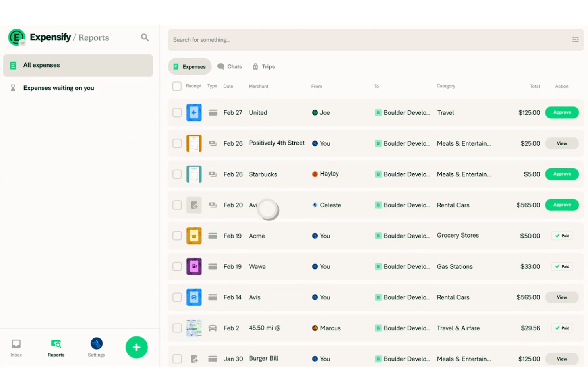Click the car icon on the mileage expense
The height and width of the screenshot is (392, 588).
click(213, 328)
